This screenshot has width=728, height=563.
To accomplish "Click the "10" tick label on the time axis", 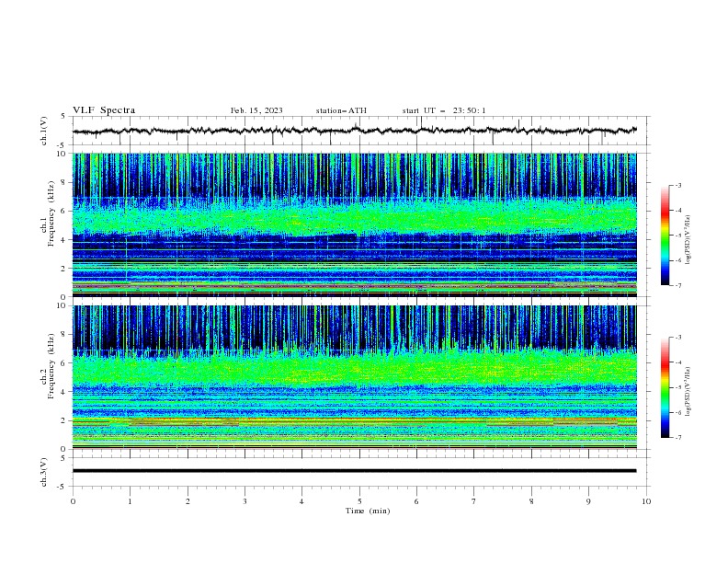I will pyautogui.click(x=646, y=501).
